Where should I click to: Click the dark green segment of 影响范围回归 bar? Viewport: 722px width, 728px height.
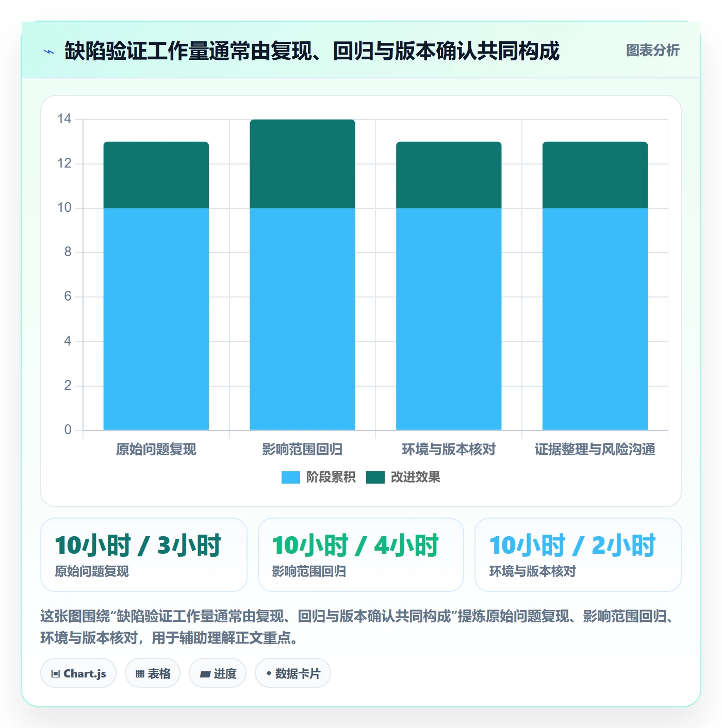[x=303, y=164]
